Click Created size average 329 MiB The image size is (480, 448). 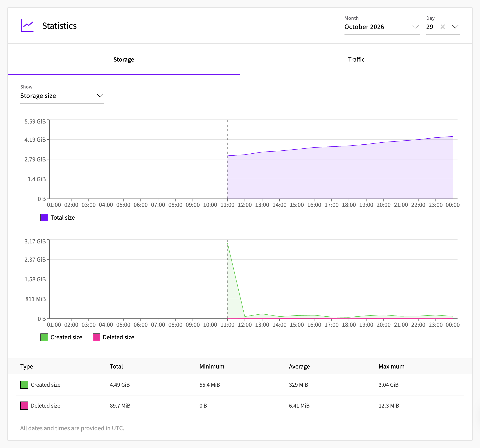click(x=298, y=384)
